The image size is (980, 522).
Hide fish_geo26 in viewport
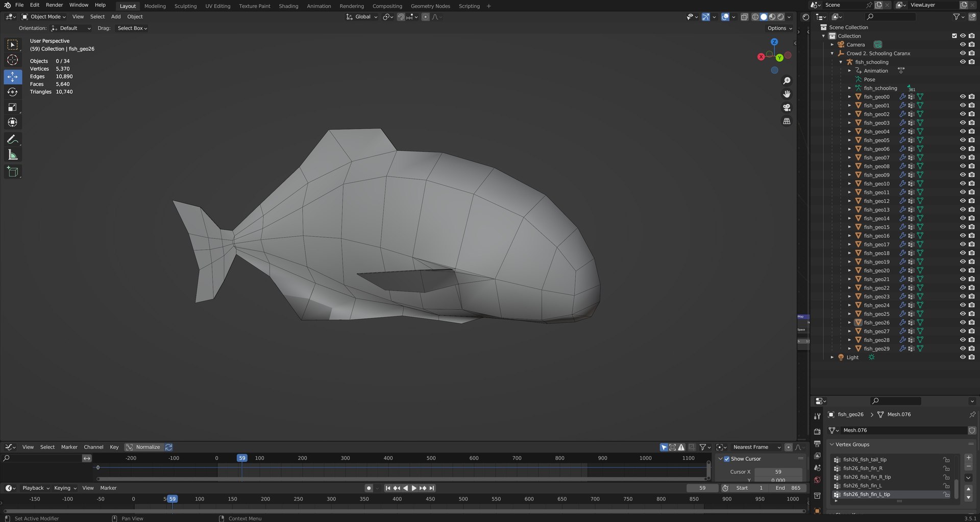click(x=963, y=322)
